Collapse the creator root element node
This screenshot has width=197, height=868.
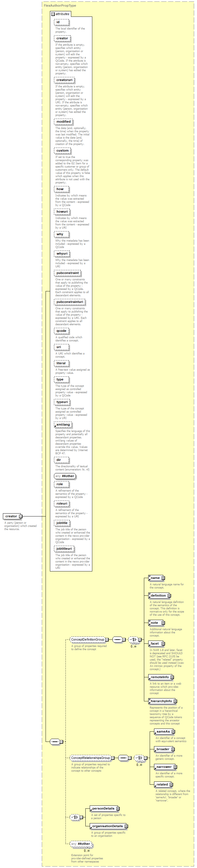(20, 516)
